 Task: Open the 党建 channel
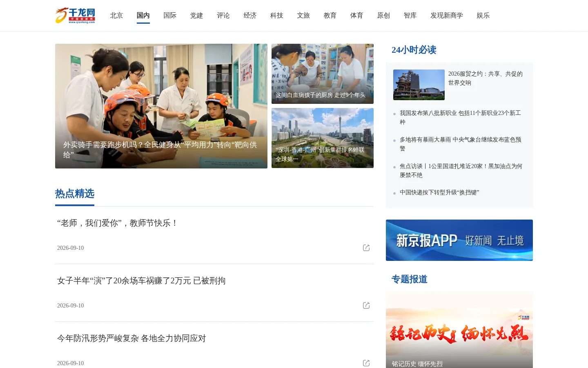pos(196,16)
